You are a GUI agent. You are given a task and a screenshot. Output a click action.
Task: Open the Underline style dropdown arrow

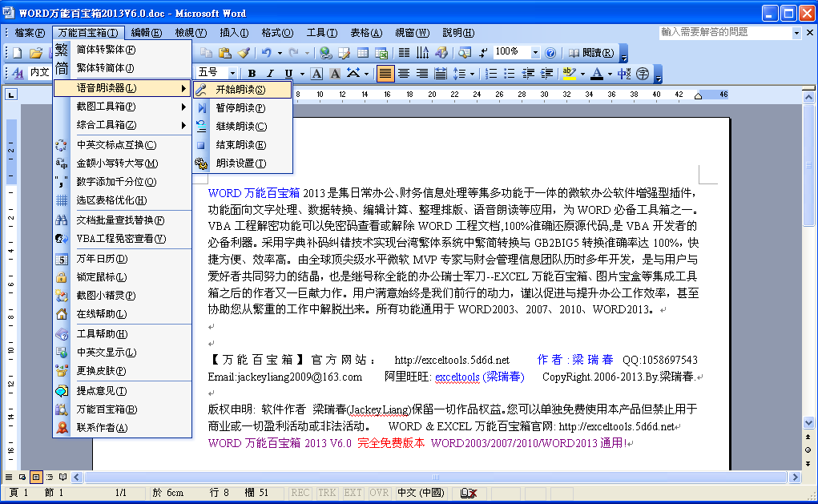[x=302, y=74]
